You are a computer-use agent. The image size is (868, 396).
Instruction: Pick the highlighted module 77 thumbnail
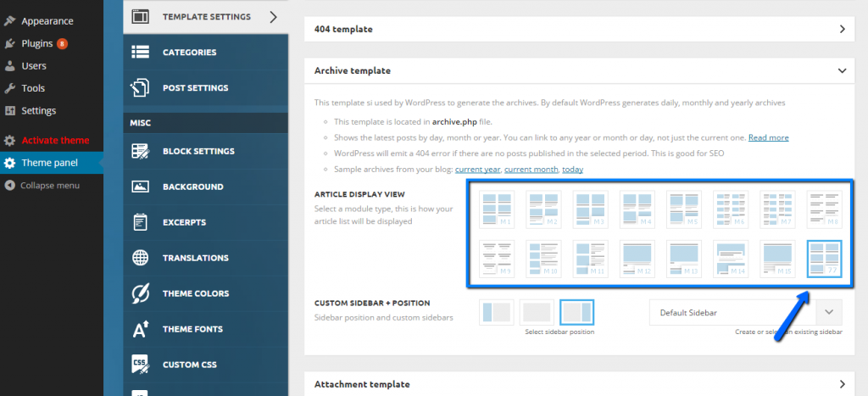(x=824, y=259)
